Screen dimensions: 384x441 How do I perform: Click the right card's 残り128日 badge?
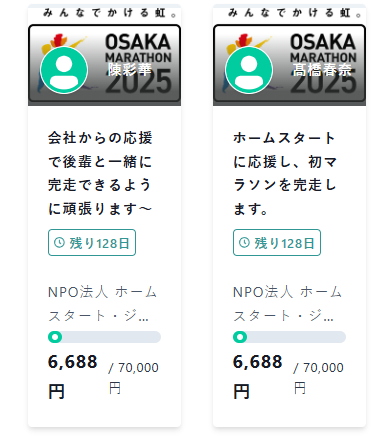coord(277,243)
